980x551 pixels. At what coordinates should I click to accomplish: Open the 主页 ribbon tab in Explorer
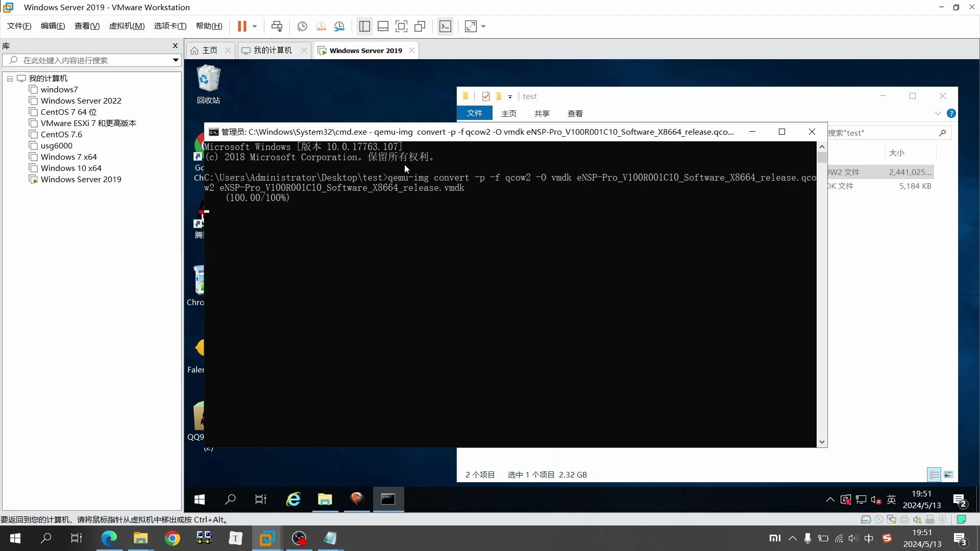508,113
